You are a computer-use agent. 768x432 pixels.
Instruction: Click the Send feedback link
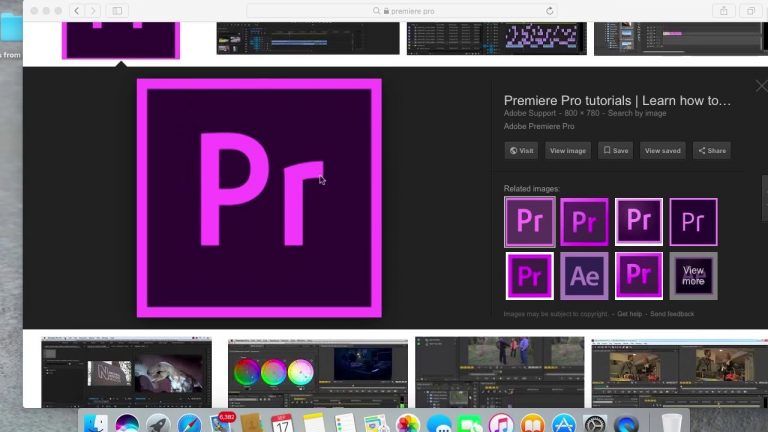672,314
